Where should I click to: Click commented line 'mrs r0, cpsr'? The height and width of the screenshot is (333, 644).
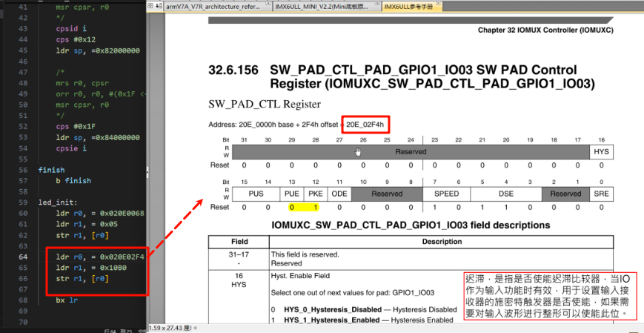click(x=82, y=83)
